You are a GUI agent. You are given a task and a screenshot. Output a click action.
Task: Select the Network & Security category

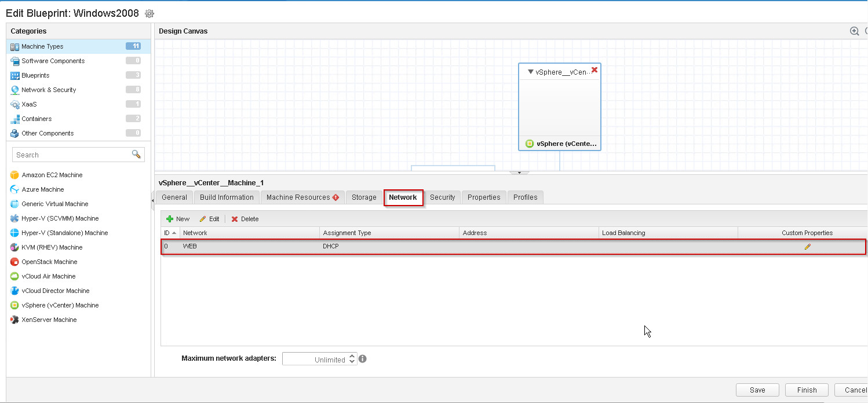coord(49,90)
